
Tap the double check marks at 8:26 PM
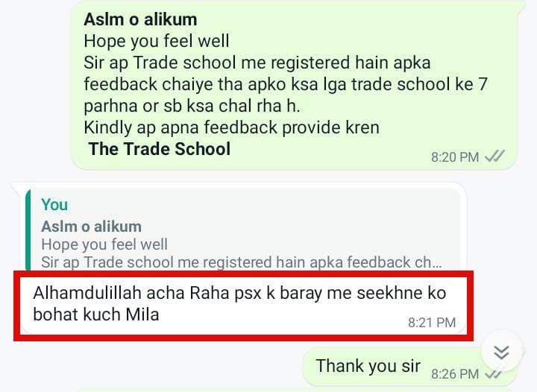pyautogui.click(x=494, y=374)
